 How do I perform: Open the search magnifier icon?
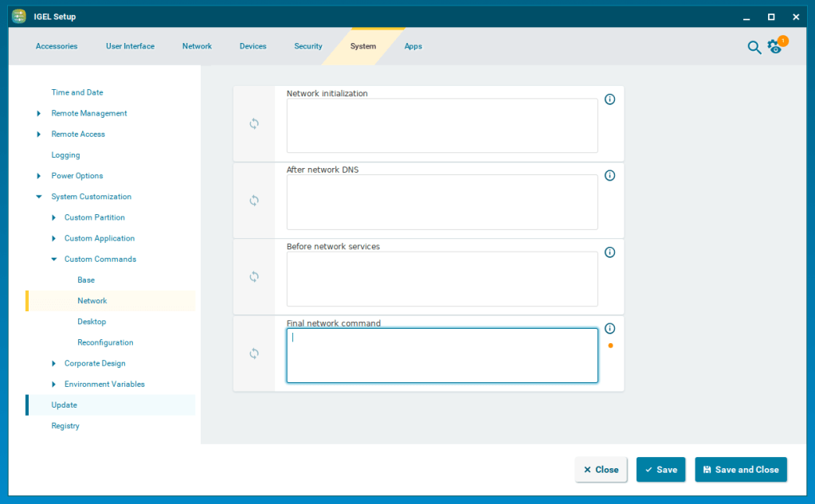coord(754,47)
